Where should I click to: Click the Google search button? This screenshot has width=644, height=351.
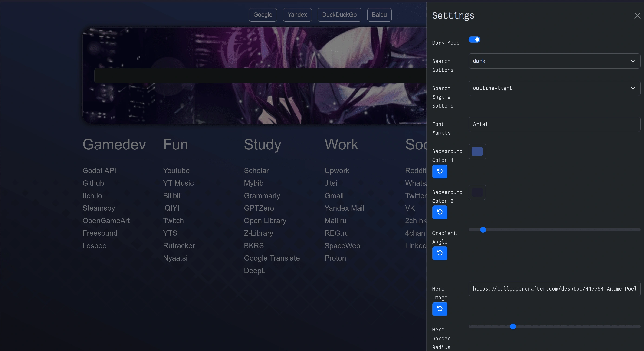pyautogui.click(x=263, y=14)
